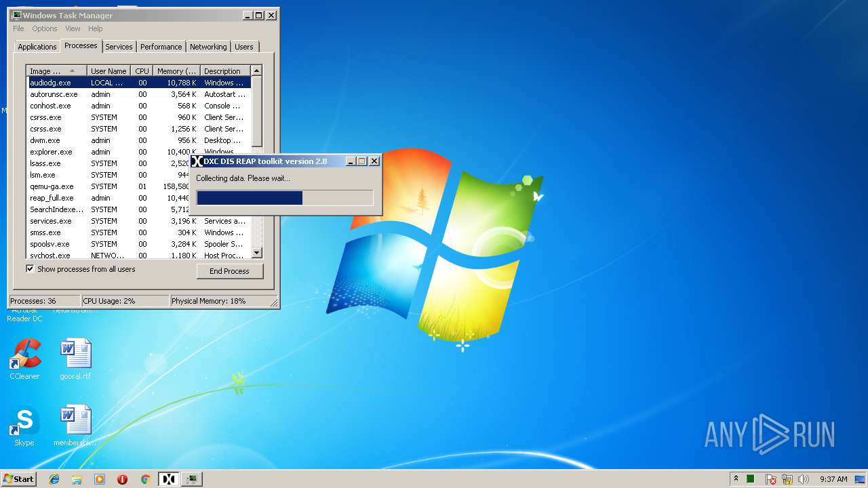Screen dimensions: 868x488
Task: Select the SearchIndexer process row
Action: [x=108, y=209]
